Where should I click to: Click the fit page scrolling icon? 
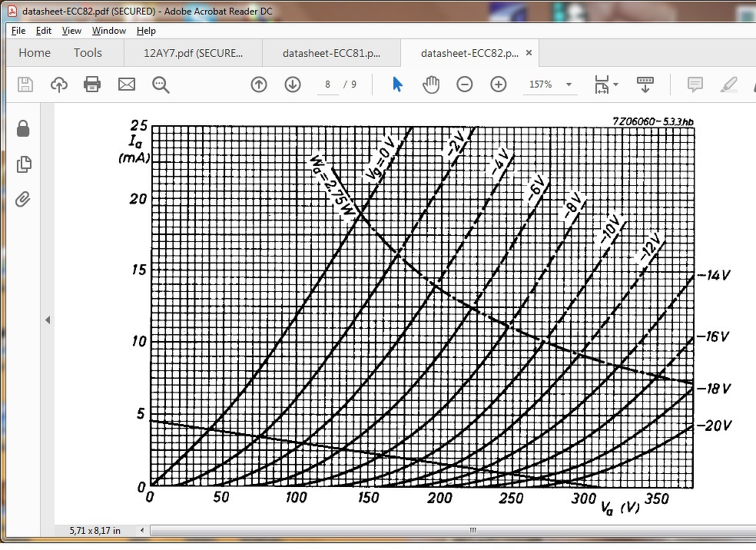[602, 84]
